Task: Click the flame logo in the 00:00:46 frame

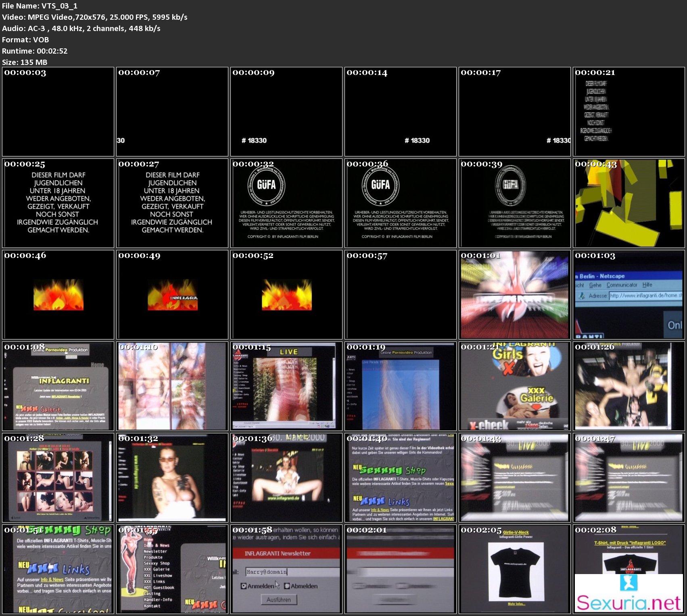Action: point(58,295)
